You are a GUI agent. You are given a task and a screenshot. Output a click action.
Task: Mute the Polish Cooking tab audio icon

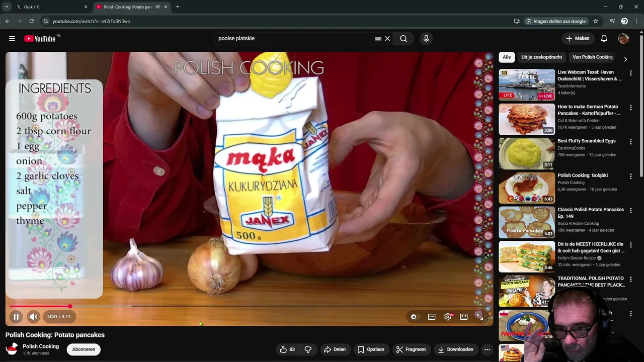[x=158, y=7]
